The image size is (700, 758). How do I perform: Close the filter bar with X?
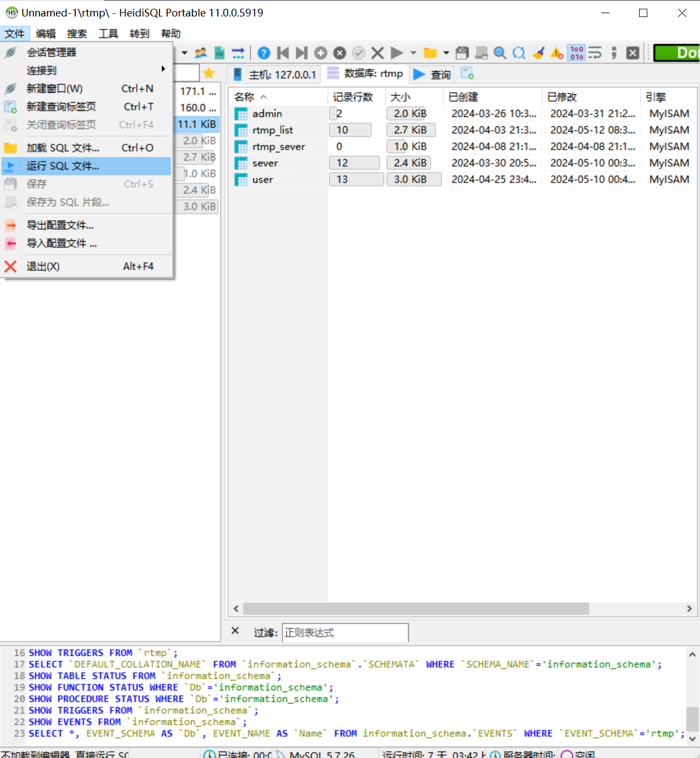[x=235, y=631]
